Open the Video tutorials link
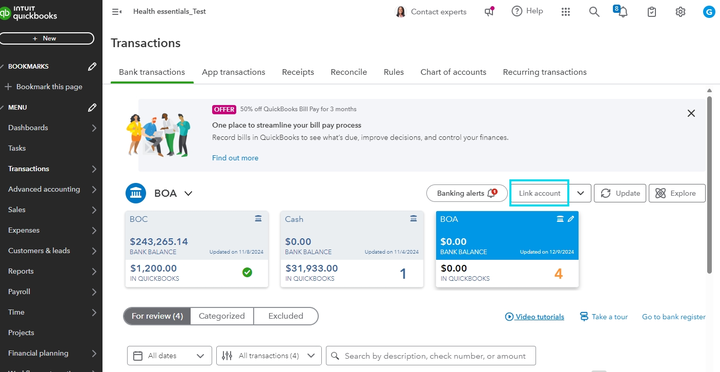Viewport: 720px width, 372px height. (534, 316)
